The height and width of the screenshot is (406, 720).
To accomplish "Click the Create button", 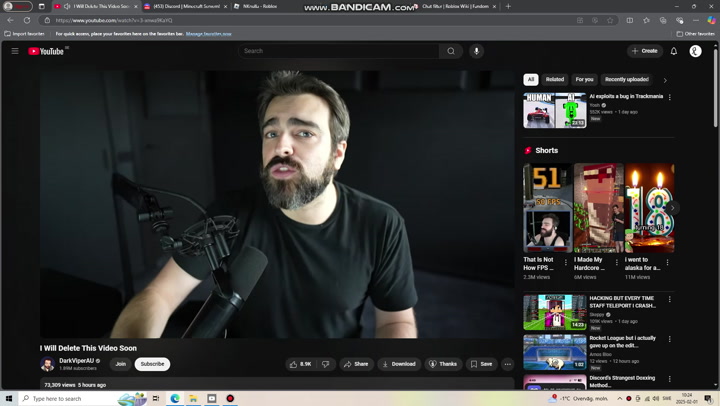I will click(645, 51).
